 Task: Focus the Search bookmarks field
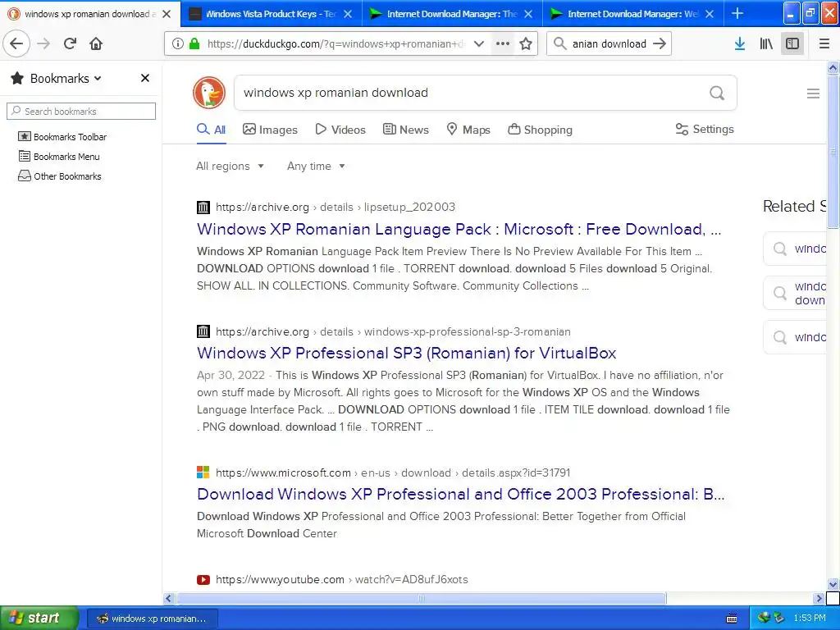[x=81, y=111]
